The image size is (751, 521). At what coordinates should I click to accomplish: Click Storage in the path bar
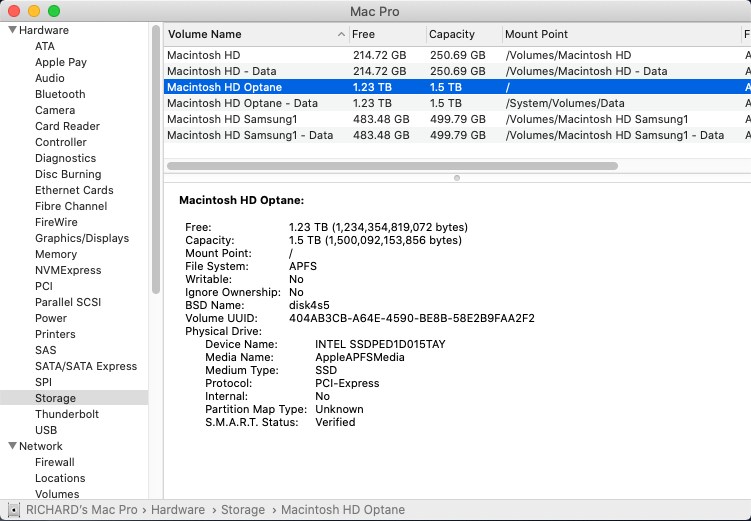tap(243, 510)
